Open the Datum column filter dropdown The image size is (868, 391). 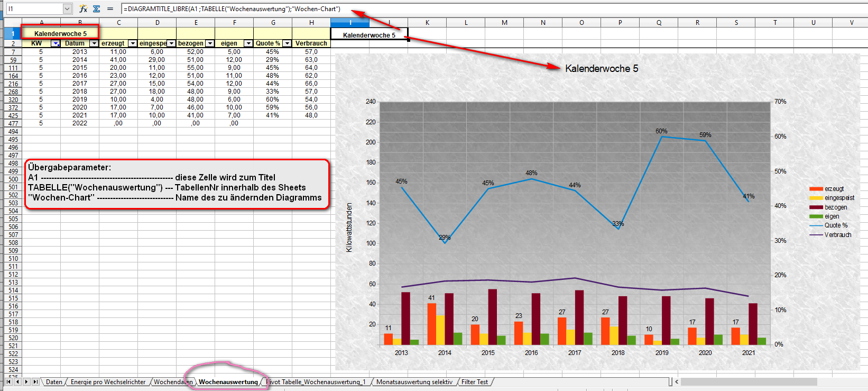(94, 43)
